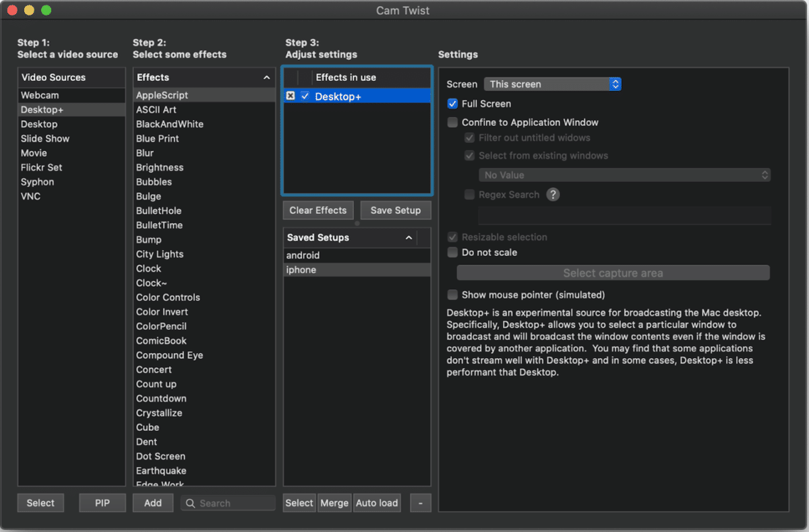Screen dimensions: 809x532
Task: Enable Confine to Application Window
Action: point(453,123)
